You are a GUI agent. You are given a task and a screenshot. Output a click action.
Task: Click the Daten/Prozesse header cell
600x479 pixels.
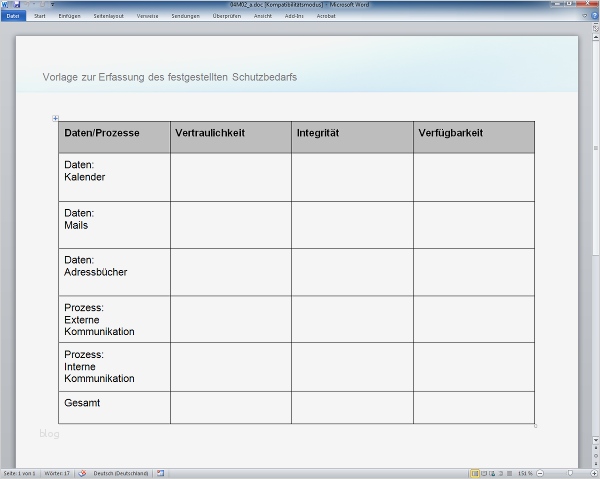[114, 137]
